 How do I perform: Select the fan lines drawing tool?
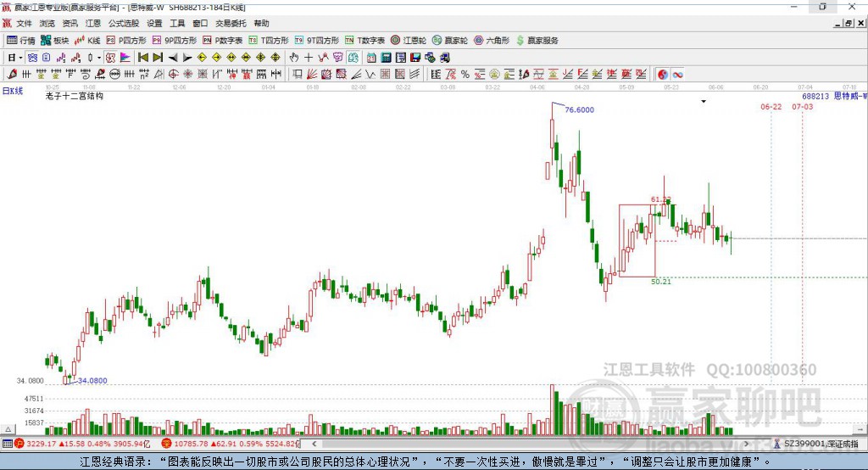(x=311, y=74)
